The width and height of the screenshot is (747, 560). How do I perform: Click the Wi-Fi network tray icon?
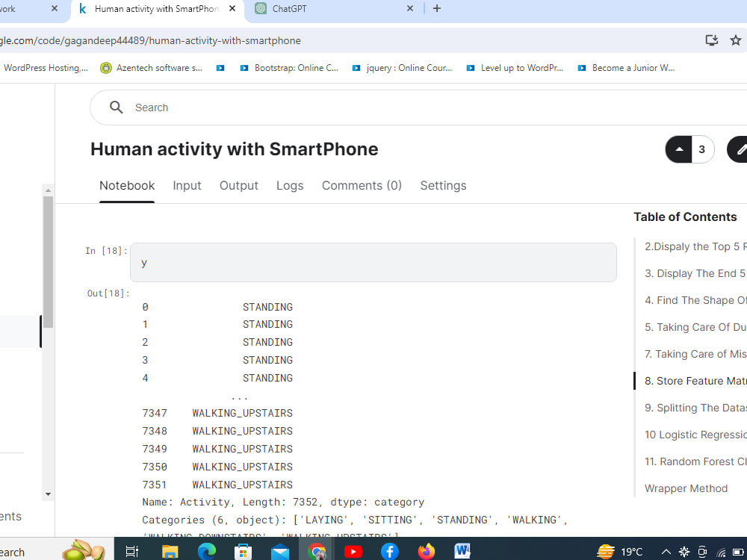click(x=722, y=552)
